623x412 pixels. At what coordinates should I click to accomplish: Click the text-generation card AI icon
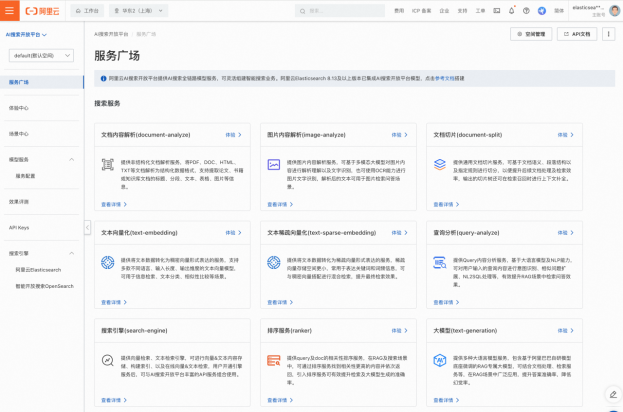pyautogui.click(x=440, y=360)
